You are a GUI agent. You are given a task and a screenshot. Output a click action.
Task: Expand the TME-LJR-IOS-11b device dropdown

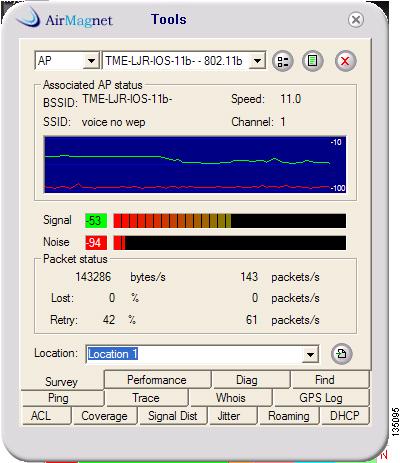click(x=257, y=61)
